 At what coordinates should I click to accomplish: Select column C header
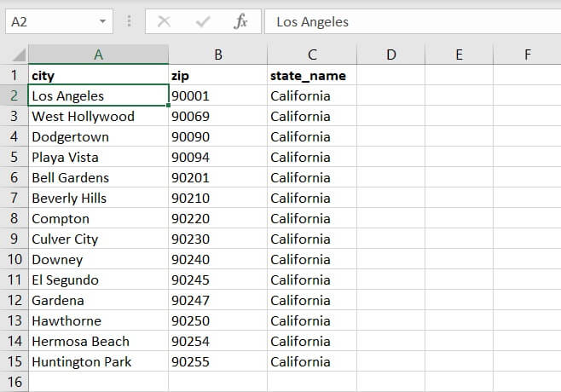pos(312,55)
